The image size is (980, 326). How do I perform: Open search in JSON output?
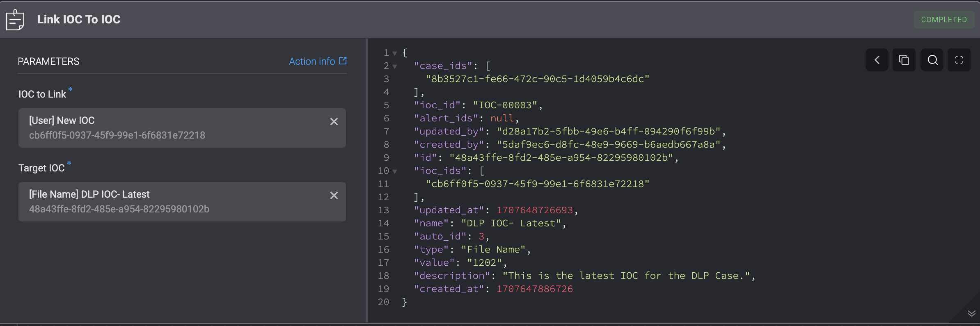pos(932,60)
